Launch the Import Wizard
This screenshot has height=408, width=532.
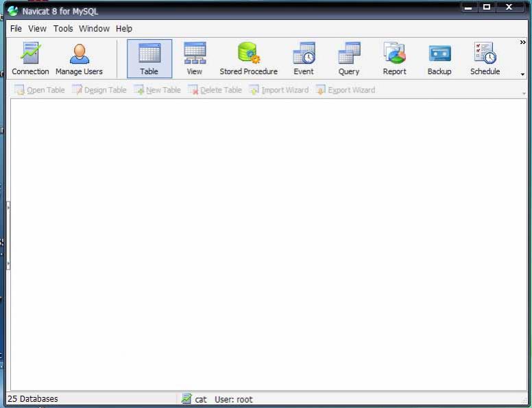[x=278, y=90]
